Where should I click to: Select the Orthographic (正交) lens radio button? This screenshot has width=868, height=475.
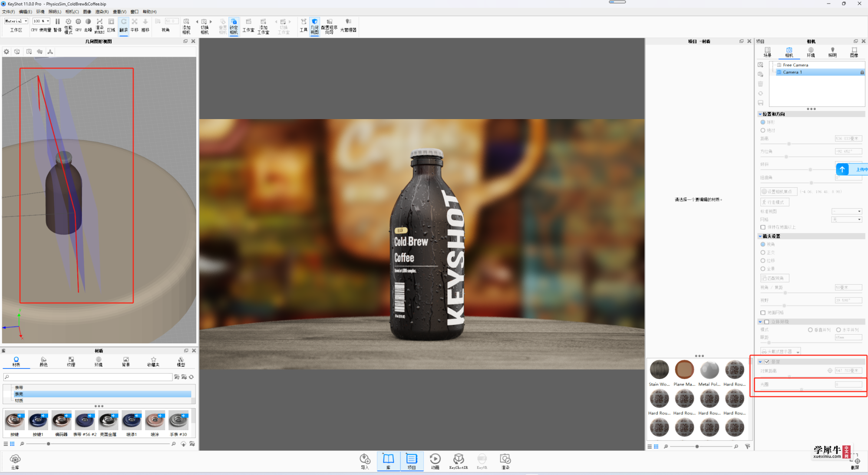763,252
